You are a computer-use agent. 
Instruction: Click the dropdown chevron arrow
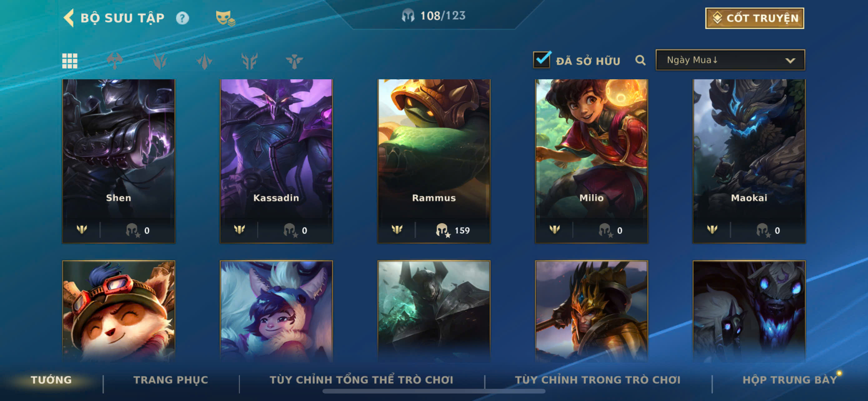tap(790, 61)
